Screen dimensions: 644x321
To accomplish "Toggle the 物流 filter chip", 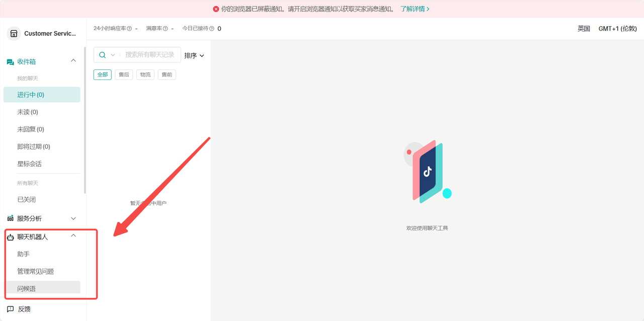I will click(x=145, y=74).
